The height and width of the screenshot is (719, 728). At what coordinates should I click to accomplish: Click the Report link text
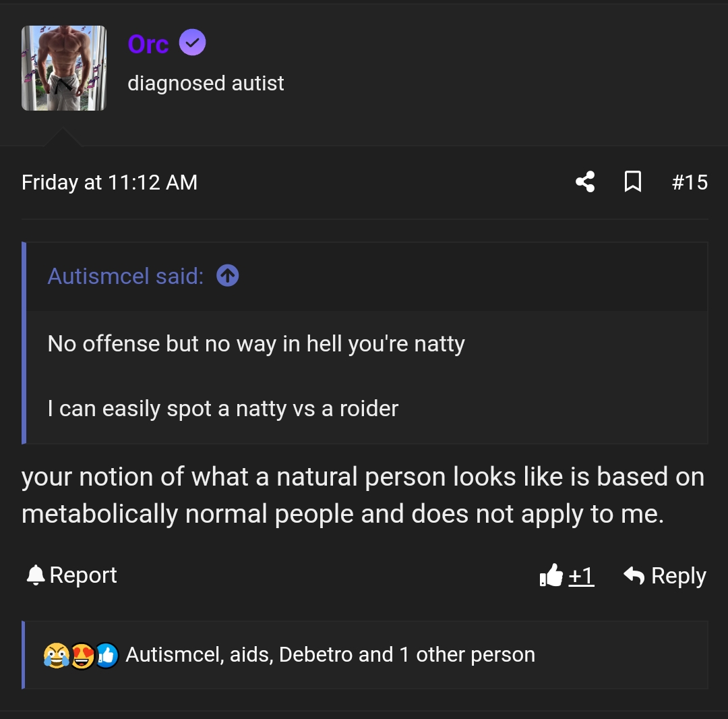tap(83, 575)
